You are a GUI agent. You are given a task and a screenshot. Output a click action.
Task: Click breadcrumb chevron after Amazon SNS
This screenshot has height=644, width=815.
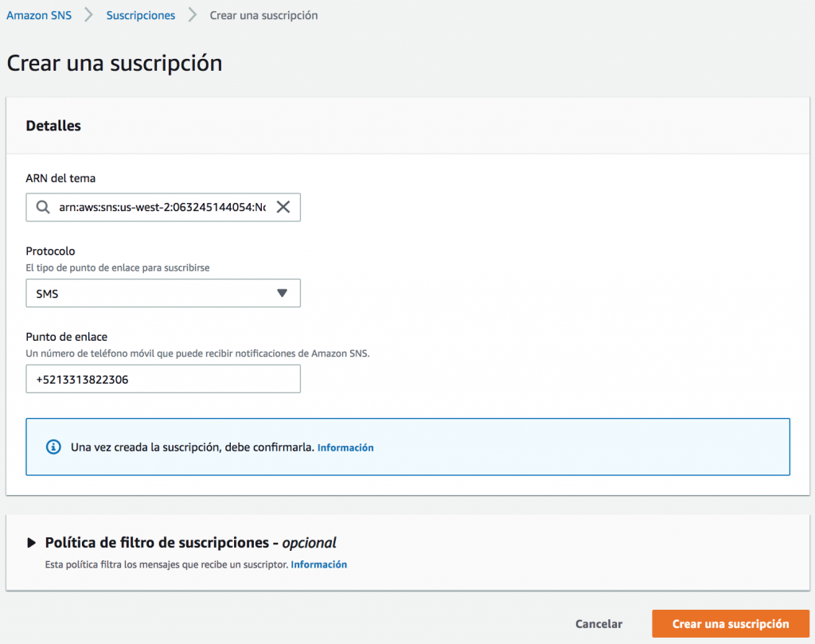click(89, 15)
